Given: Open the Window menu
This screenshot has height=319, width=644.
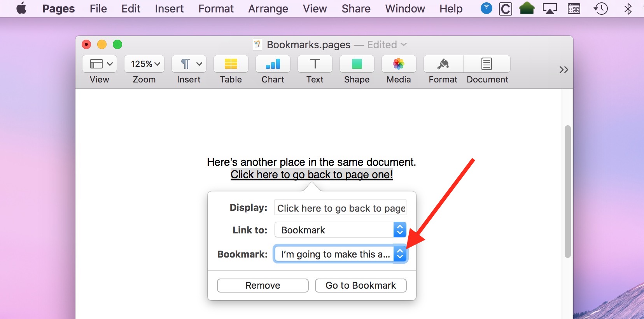Looking at the screenshot, I should pos(405,9).
